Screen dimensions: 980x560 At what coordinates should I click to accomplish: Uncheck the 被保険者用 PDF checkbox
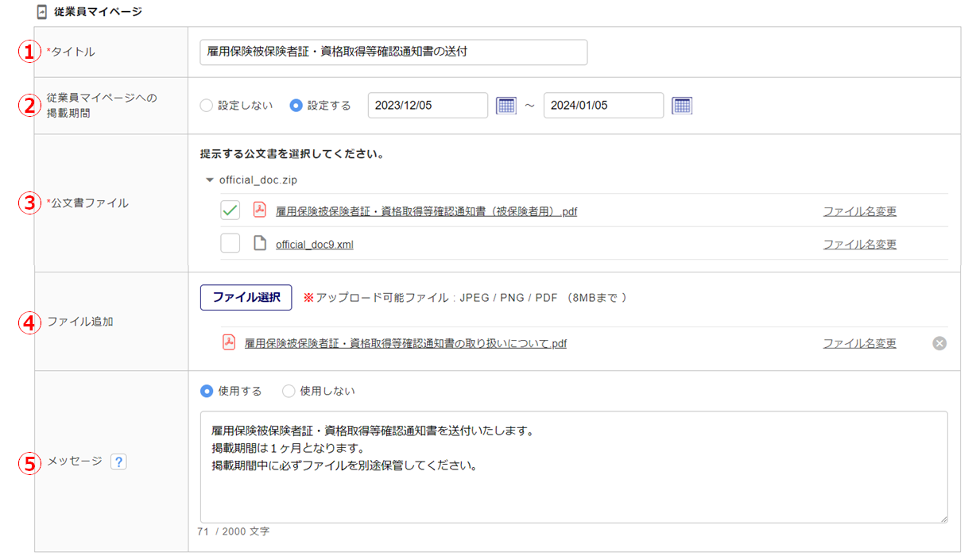[x=230, y=210]
